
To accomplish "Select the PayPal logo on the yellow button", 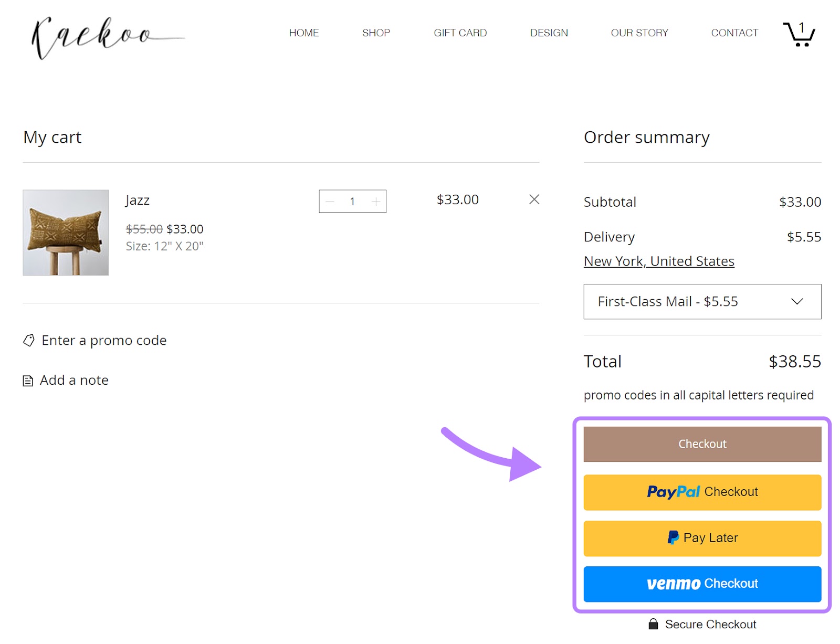I will tap(674, 492).
